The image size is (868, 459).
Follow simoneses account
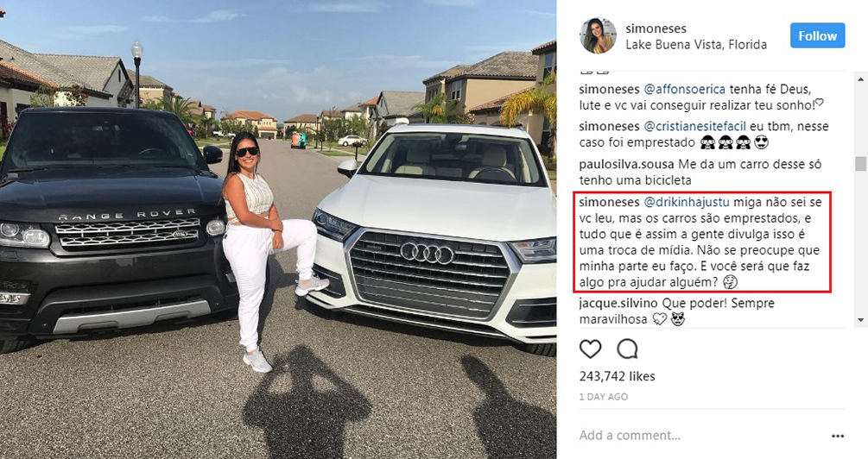pyautogui.click(x=817, y=36)
